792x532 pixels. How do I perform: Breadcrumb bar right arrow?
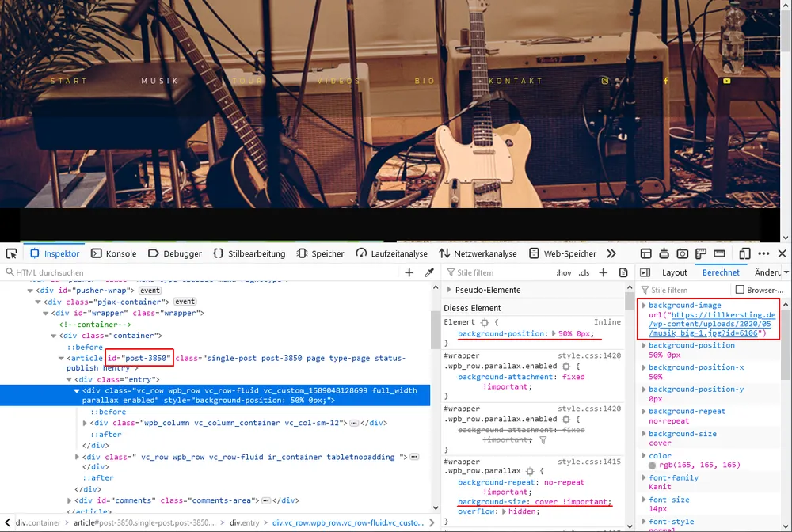(432, 522)
